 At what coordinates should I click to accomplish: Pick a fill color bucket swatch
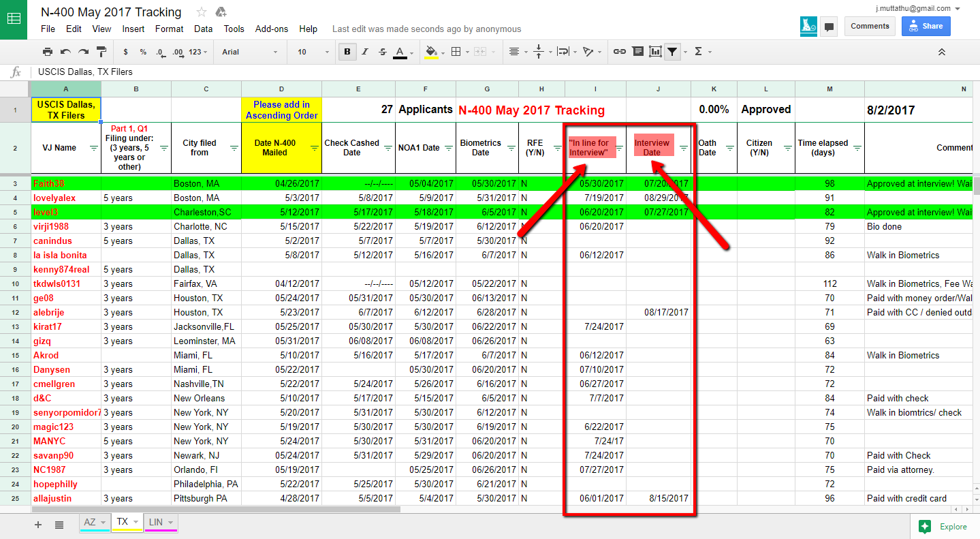pos(433,52)
